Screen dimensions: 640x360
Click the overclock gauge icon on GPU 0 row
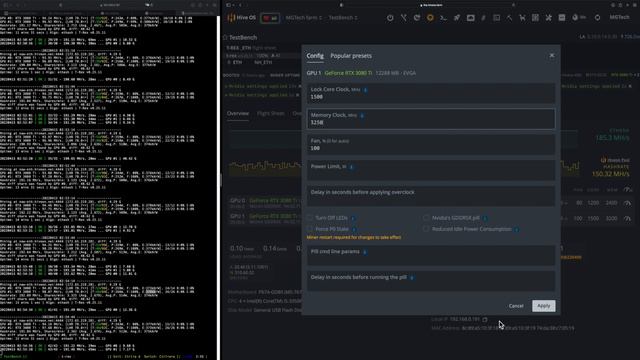(x=627, y=203)
